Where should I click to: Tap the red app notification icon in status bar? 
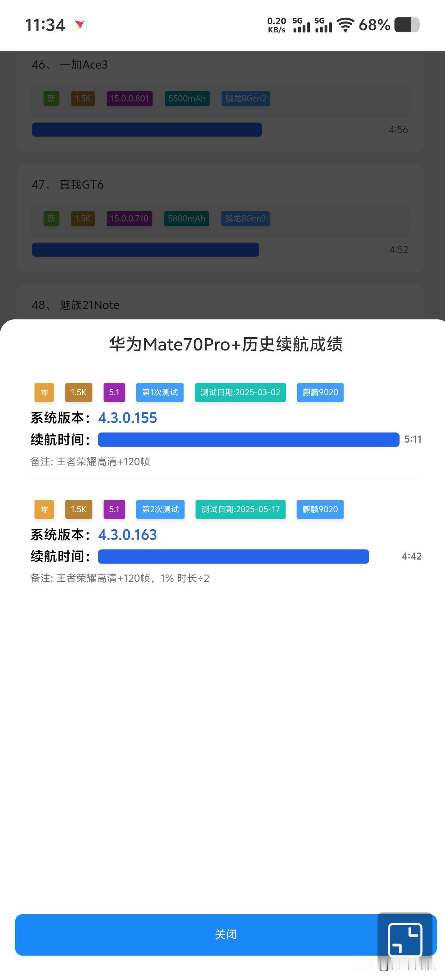pos(79,25)
